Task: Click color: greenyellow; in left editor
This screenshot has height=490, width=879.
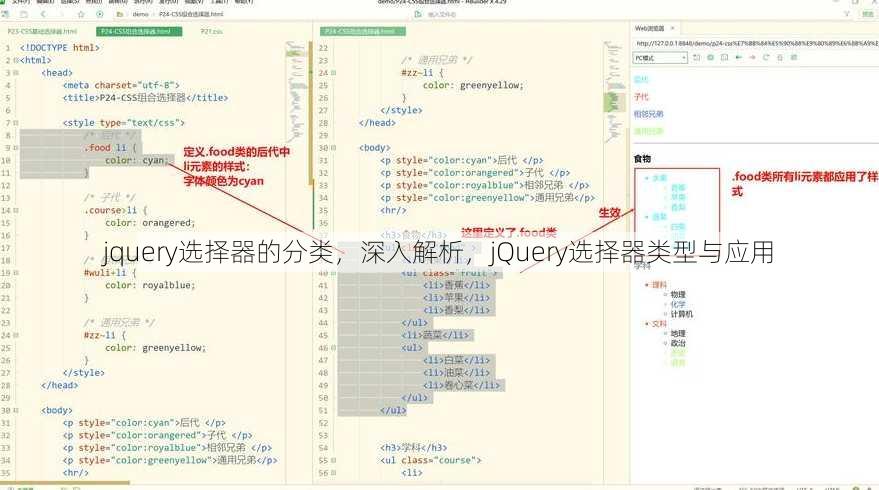Action: (155, 348)
